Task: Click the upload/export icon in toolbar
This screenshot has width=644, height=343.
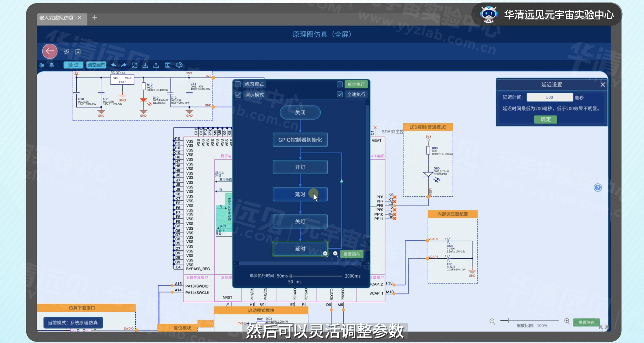Action: pos(156,65)
